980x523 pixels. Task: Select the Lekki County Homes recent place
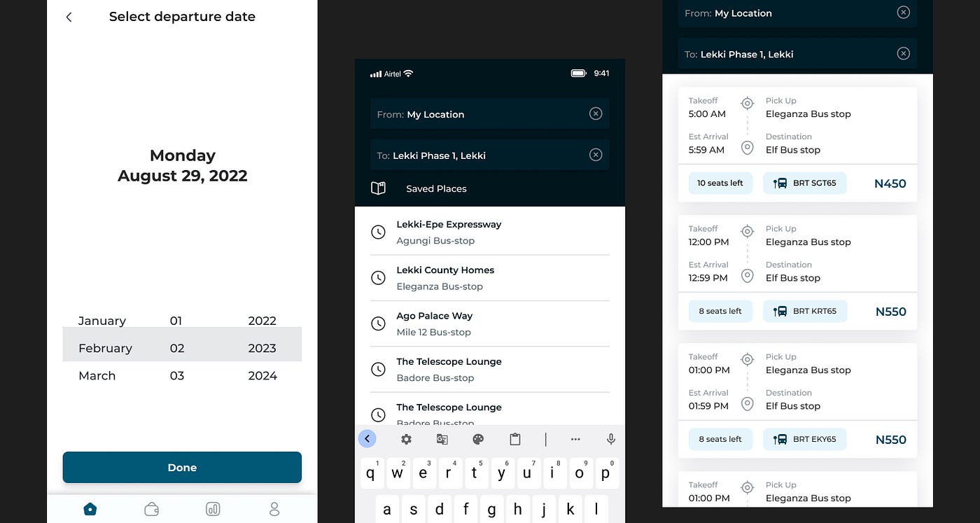tap(490, 278)
